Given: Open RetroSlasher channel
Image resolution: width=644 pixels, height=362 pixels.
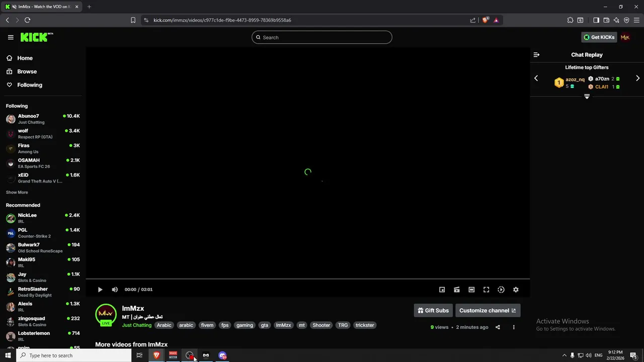Looking at the screenshot, I should [x=43, y=292].
